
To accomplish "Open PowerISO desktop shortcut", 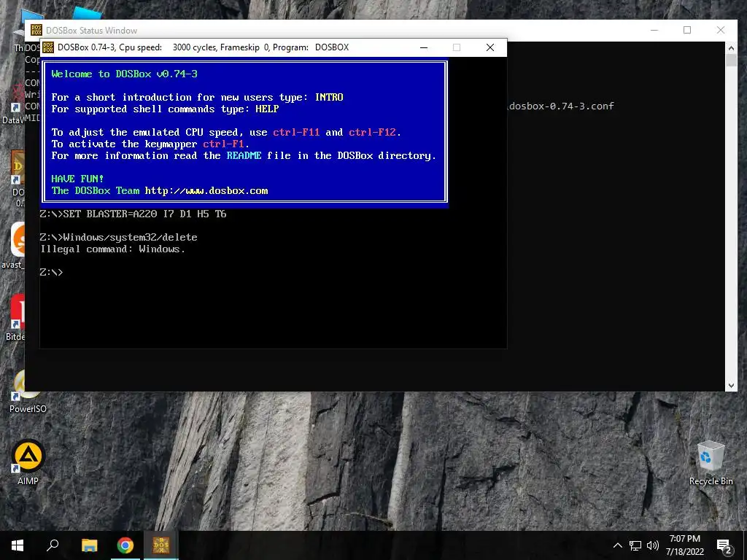I will tap(28, 391).
